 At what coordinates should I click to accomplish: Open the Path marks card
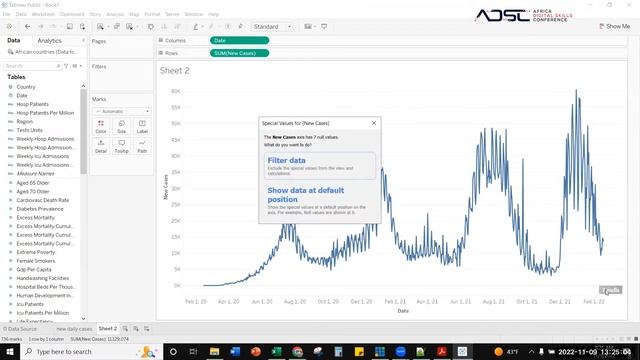click(x=142, y=146)
